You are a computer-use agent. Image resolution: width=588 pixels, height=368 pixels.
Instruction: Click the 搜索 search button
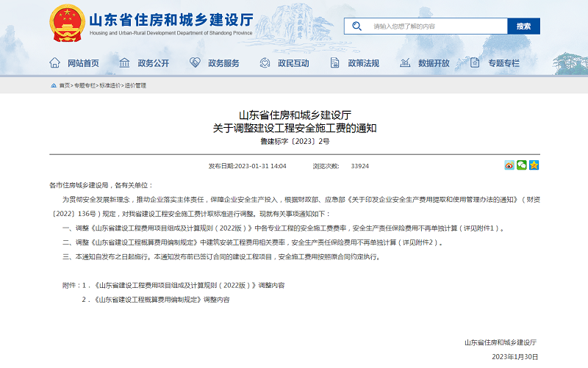[x=523, y=26]
